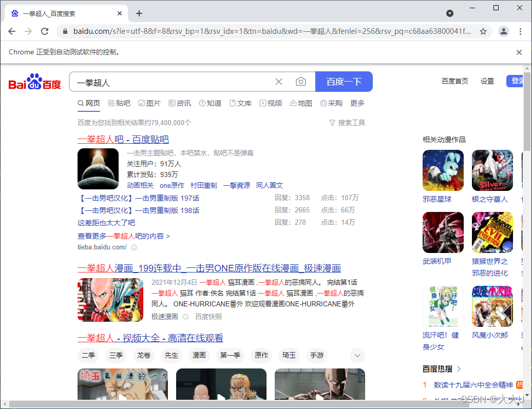Switch to the 贴吧 tab
This screenshot has width=532, height=409.
point(119,103)
